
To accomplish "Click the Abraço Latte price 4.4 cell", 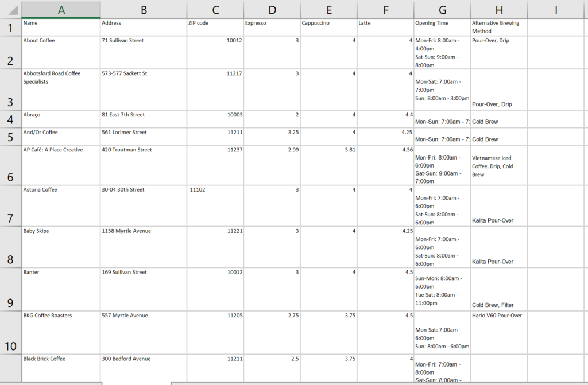I will pos(385,119).
